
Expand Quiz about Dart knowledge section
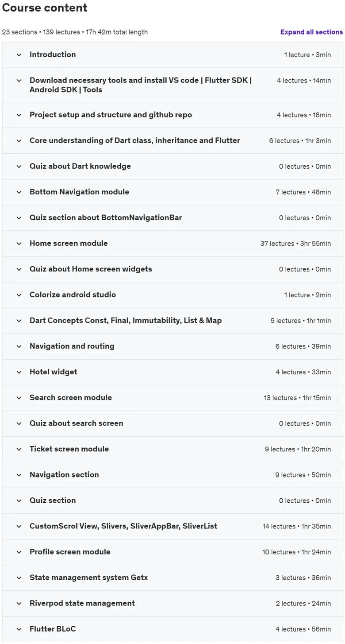(172, 167)
